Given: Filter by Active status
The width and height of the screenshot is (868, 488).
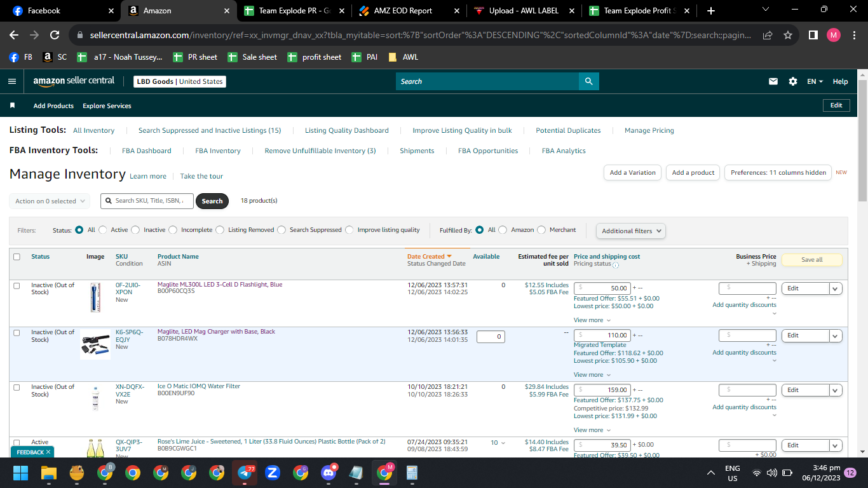Looking at the screenshot, I should [102, 230].
